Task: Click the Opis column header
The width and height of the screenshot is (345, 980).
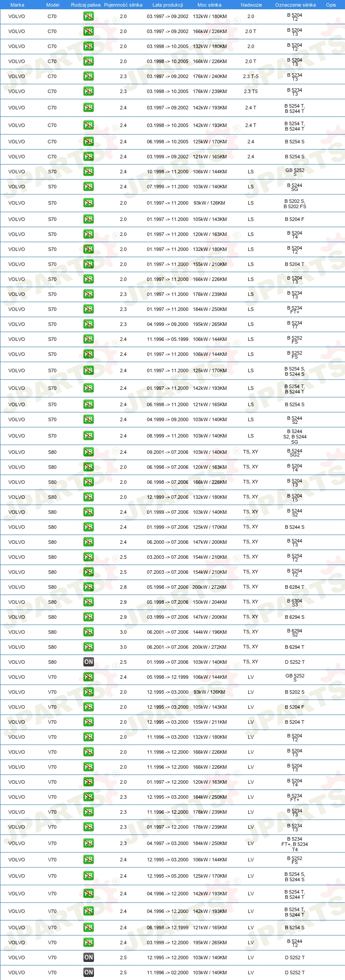Action: [x=331, y=5]
